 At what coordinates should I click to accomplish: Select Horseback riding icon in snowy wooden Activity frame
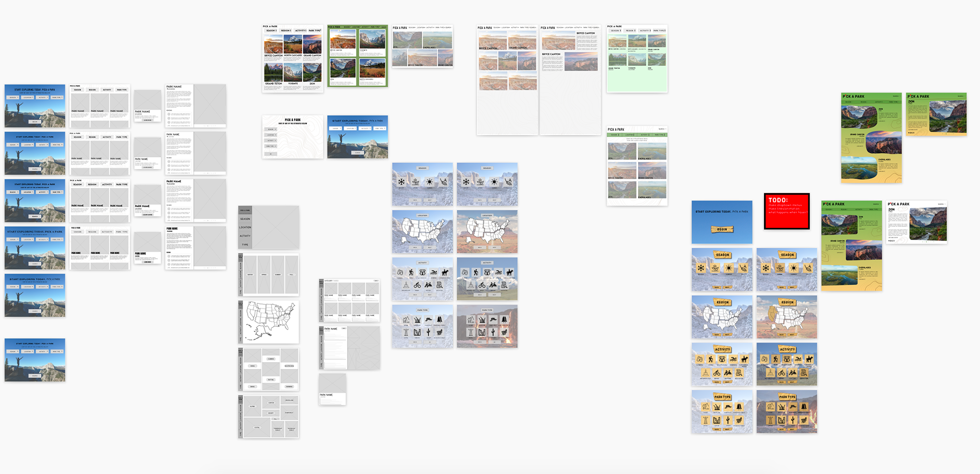(x=744, y=359)
